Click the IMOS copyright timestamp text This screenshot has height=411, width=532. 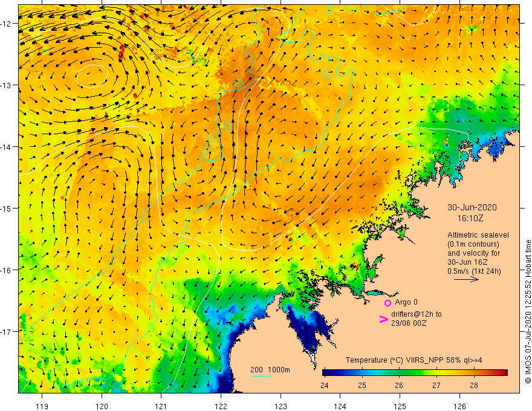[x=528, y=312]
